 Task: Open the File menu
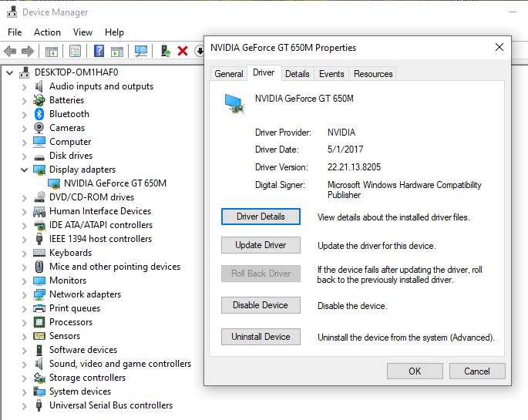[15, 32]
